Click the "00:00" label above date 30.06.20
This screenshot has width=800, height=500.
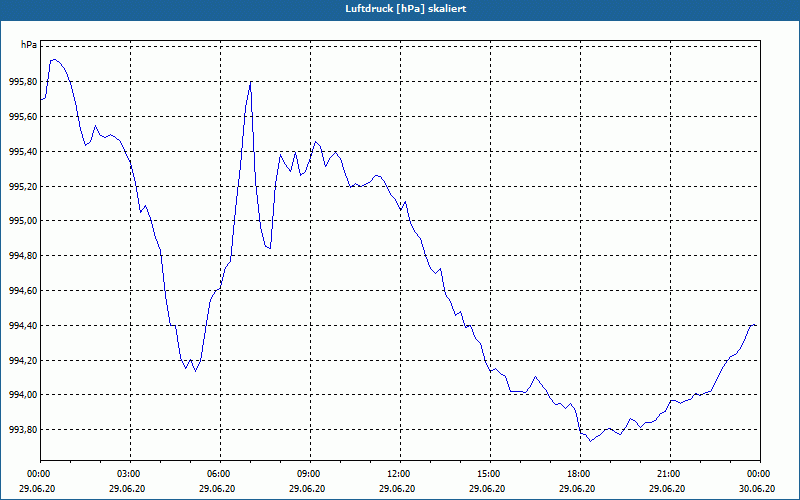coord(760,474)
